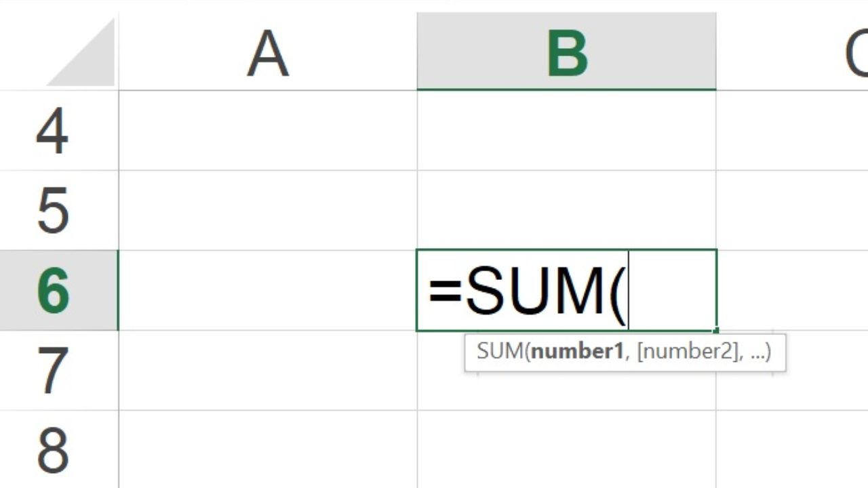
Task: Click cell A6 beside the formula
Action: point(268,290)
